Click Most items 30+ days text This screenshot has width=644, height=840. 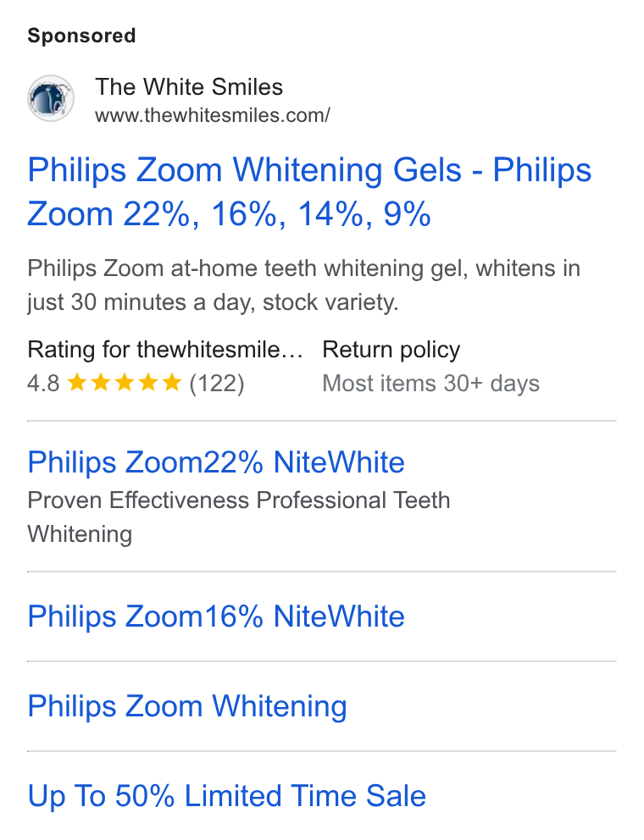click(431, 384)
